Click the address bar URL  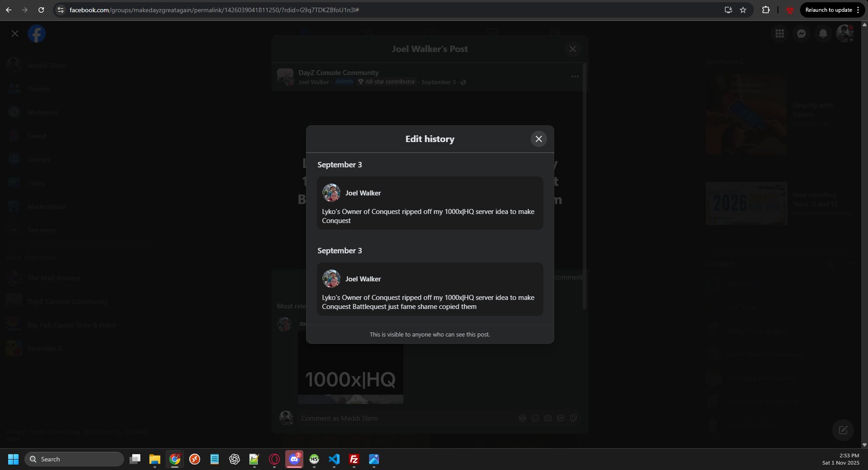(x=214, y=10)
